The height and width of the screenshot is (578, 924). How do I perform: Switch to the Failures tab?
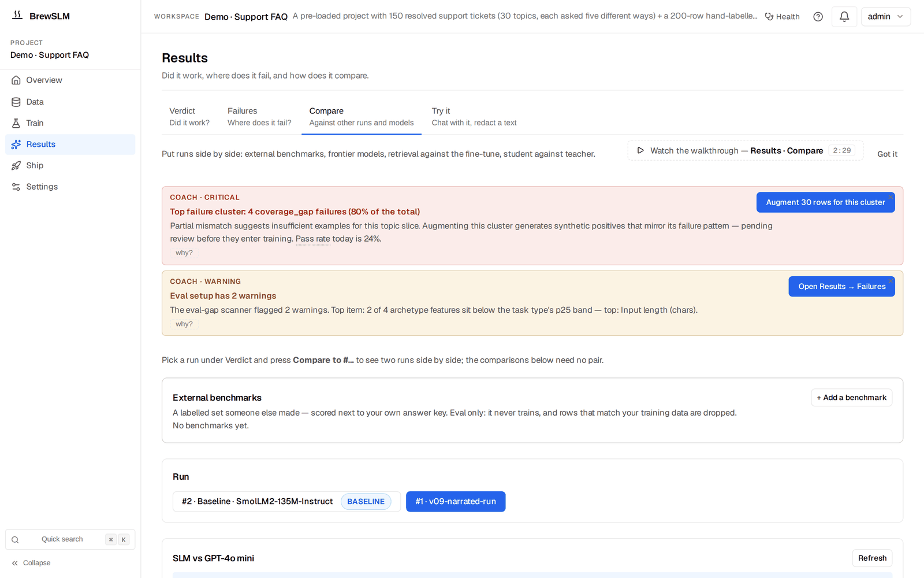coord(259,116)
